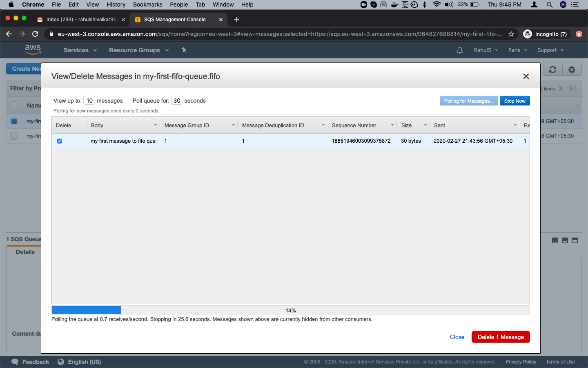Expand the Services dropdown menu
Image resolution: width=588 pixels, height=368 pixels.
[x=80, y=50]
